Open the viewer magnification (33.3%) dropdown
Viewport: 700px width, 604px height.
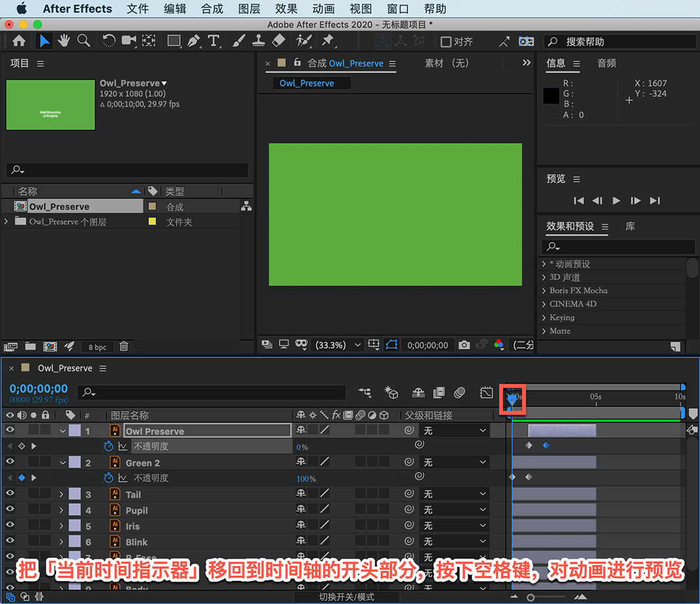[338, 345]
